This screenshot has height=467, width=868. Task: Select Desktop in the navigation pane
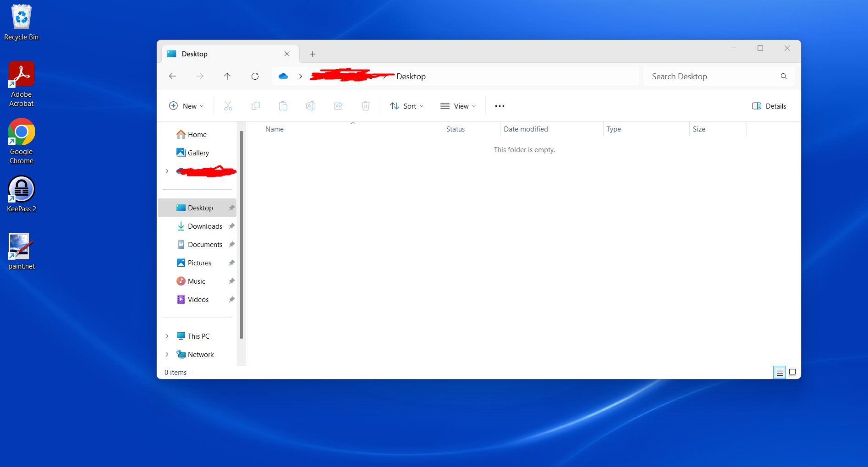point(197,208)
